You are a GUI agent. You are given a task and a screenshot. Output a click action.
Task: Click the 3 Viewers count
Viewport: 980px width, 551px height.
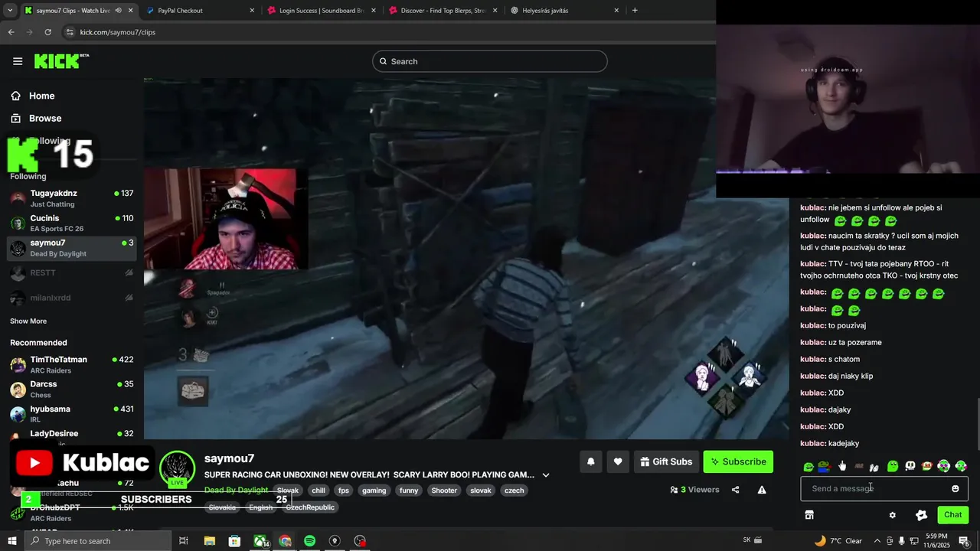(694, 490)
